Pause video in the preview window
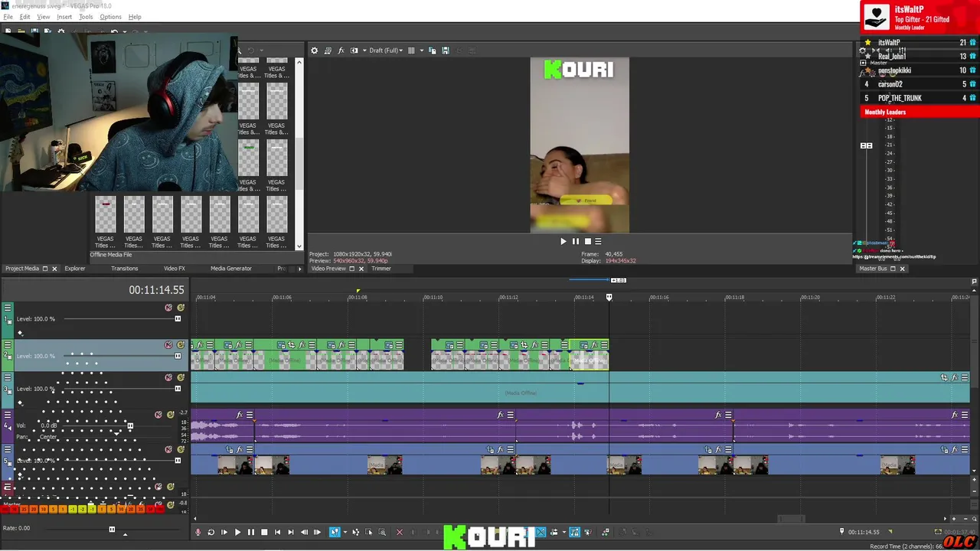 coord(576,241)
